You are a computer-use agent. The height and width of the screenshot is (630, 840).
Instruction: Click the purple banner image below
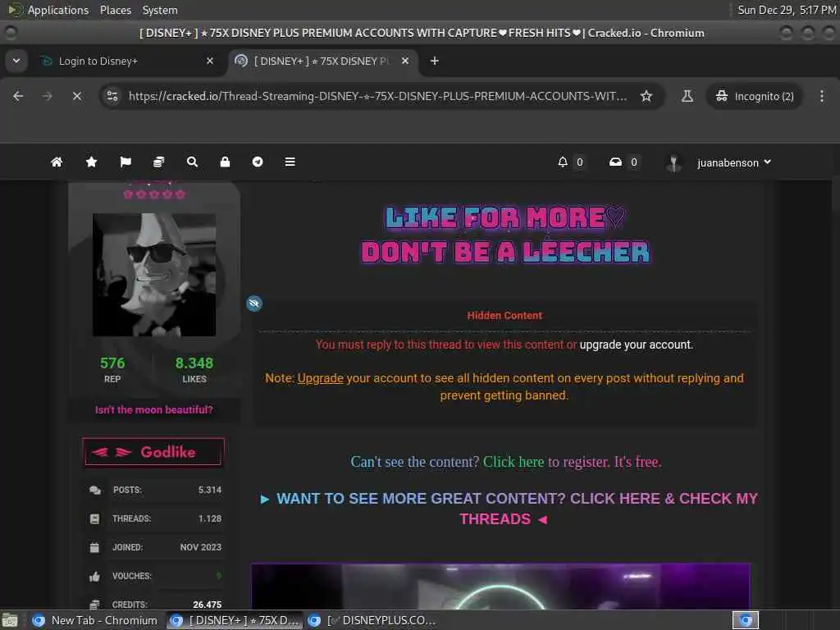(x=501, y=586)
